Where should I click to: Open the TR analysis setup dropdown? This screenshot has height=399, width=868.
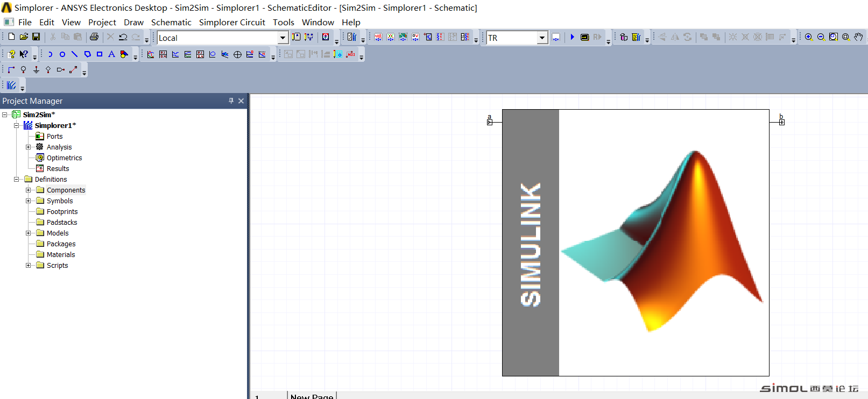click(542, 38)
